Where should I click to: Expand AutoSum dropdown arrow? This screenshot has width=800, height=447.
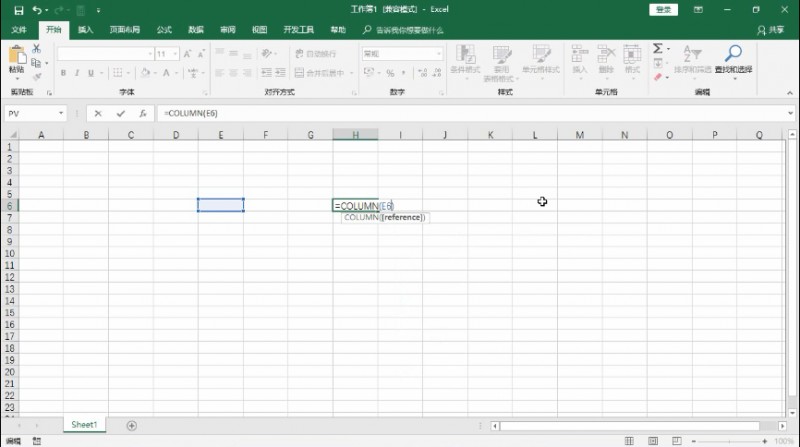click(x=668, y=49)
